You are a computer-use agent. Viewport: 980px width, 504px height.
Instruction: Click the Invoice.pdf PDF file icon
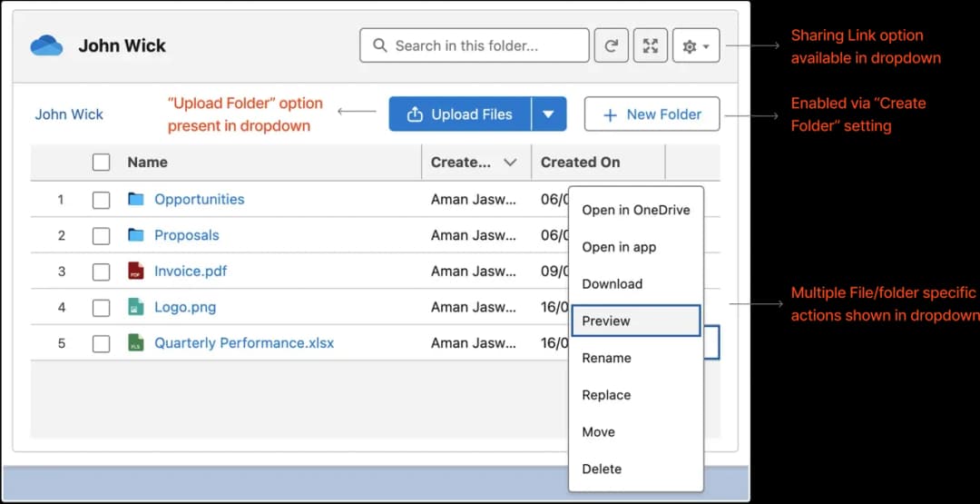tap(135, 271)
